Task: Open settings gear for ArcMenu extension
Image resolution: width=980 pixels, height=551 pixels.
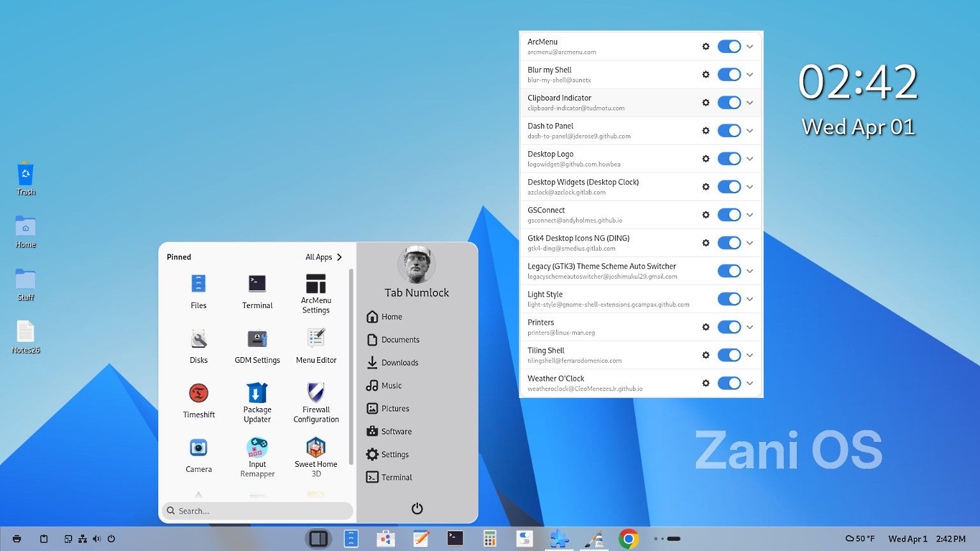Action: tap(706, 47)
